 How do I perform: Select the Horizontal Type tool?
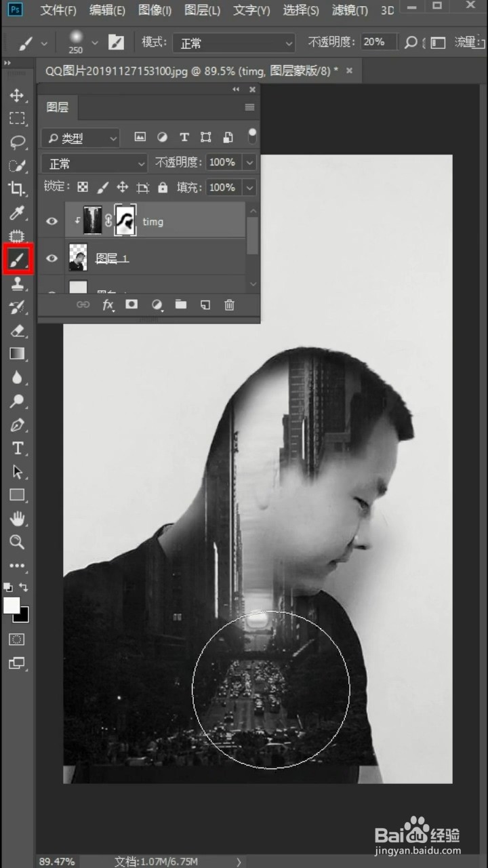(17, 448)
